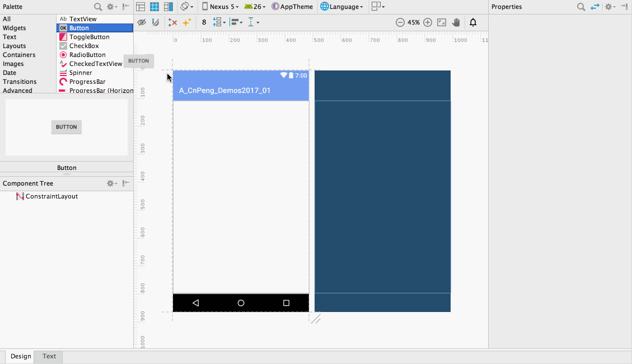Viewport: 632px width, 364px height.
Task: Hide the Properties panel with collapse icon
Action: [x=624, y=7]
